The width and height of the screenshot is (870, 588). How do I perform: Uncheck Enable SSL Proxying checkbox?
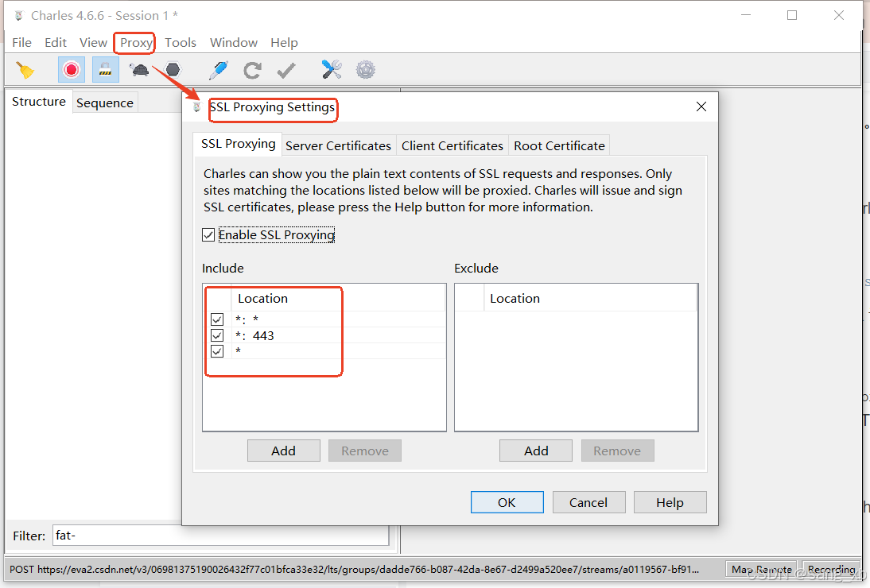[208, 235]
